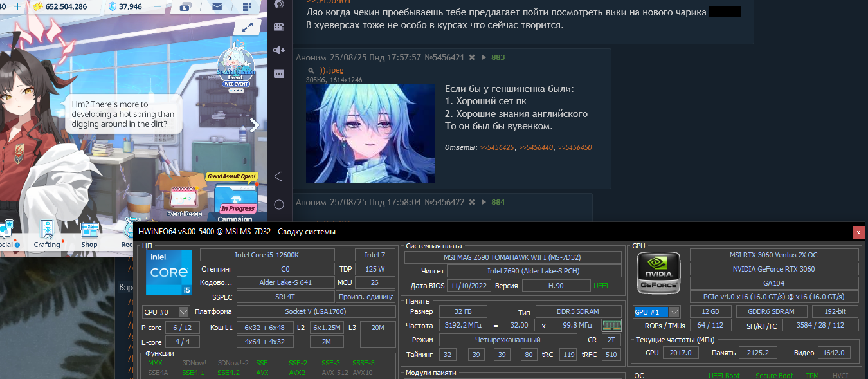Viewport: 868px width, 379px height.
Task: Click the emulator Back triangle button
Action: pyautogui.click(x=278, y=176)
